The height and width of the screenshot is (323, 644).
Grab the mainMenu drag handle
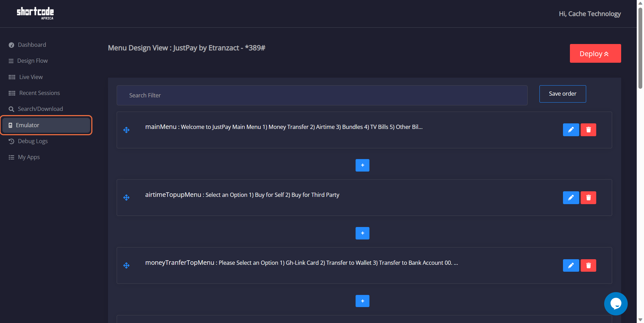(x=126, y=130)
